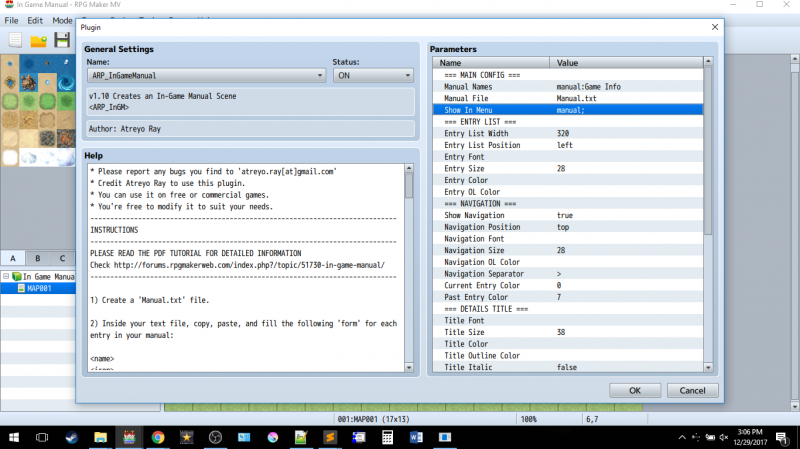Open File Explorer from the taskbar
Screen dimensions: 800x449
(100, 437)
